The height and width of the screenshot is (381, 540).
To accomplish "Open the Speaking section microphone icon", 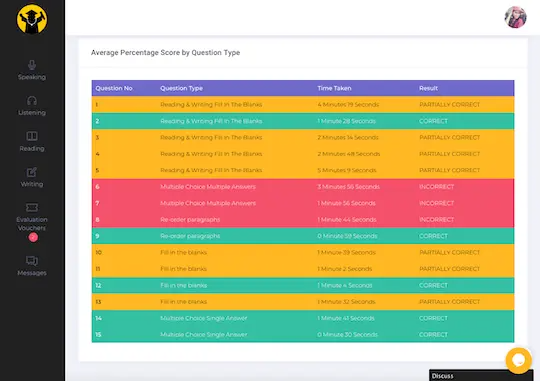I will click(32, 65).
